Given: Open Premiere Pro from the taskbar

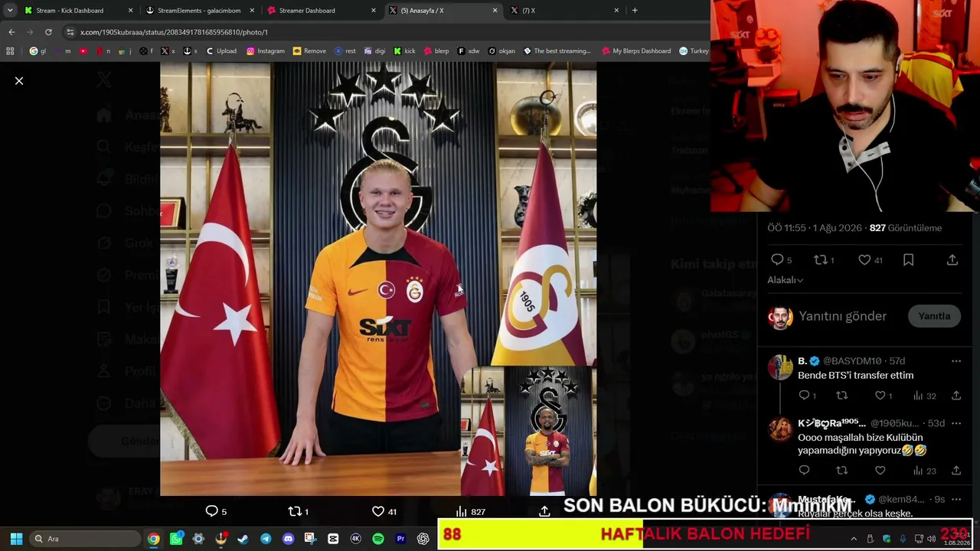Looking at the screenshot, I should [x=400, y=539].
